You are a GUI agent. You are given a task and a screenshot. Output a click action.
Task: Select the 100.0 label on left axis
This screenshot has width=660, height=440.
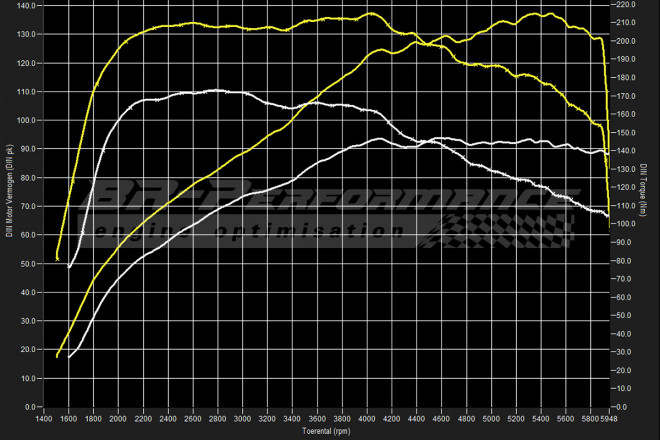pyautogui.click(x=26, y=120)
